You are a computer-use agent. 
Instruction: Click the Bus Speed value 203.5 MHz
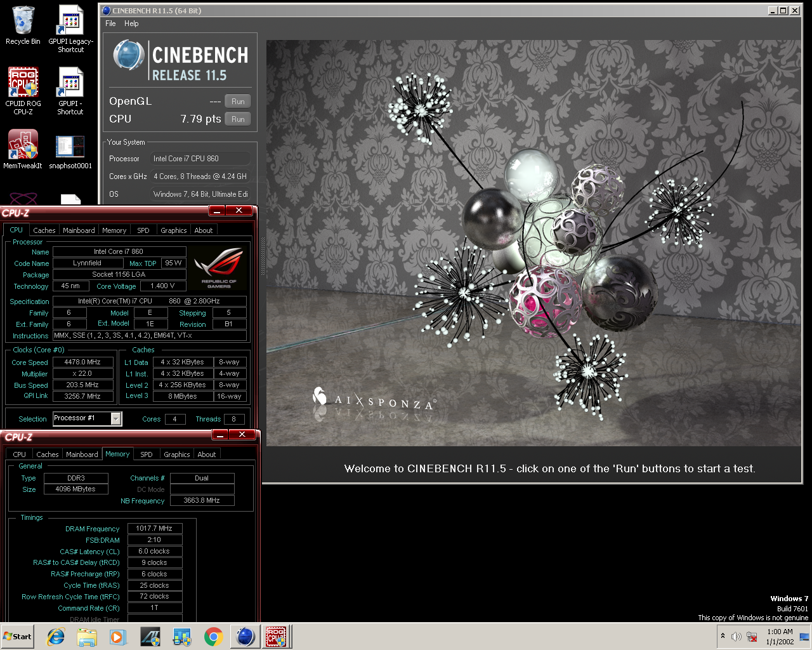tap(82, 385)
